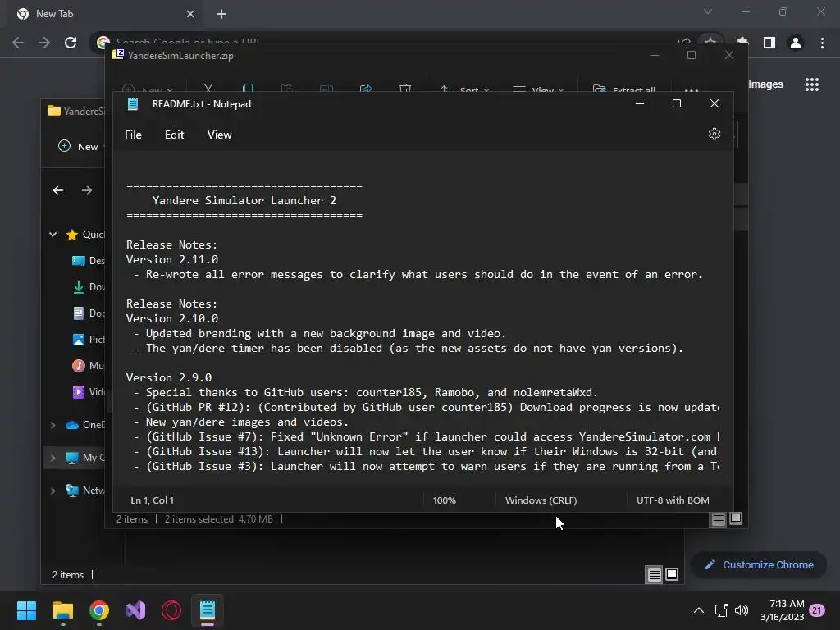
Task: Switch rear Explorer to details view
Action: 654,575
